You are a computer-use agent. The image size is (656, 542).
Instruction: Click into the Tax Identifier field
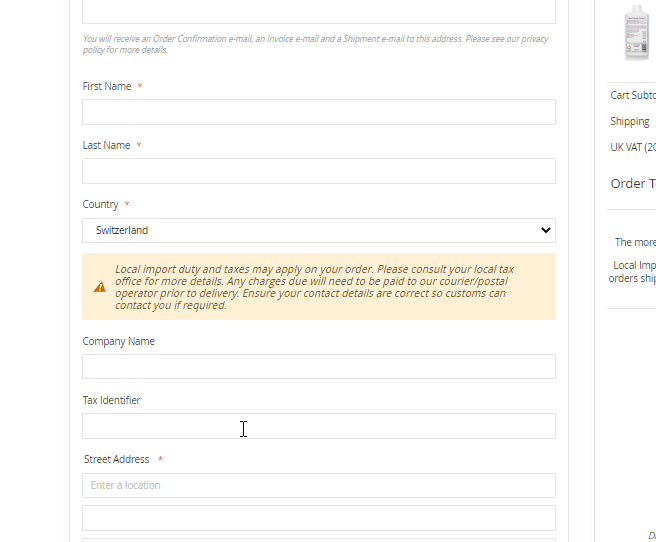click(x=318, y=426)
